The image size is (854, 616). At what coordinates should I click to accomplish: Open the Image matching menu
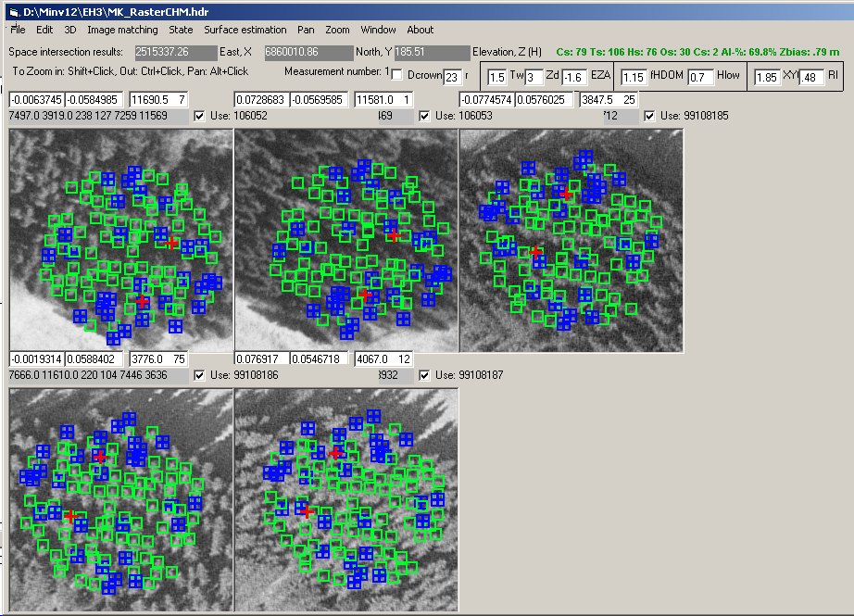(x=122, y=30)
